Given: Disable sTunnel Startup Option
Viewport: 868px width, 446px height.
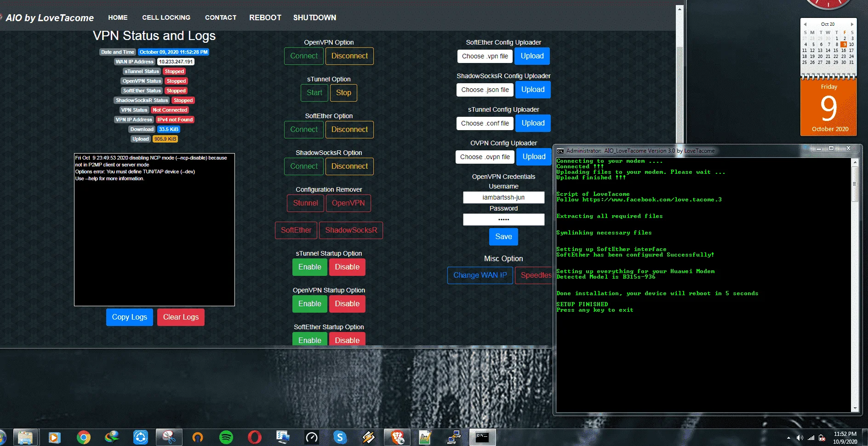Looking at the screenshot, I should point(347,267).
